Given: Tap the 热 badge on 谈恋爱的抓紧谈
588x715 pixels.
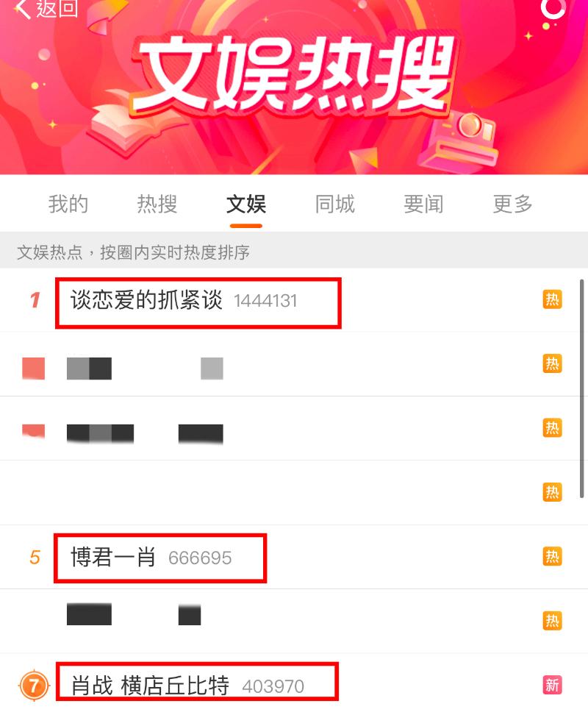Looking at the screenshot, I should (552, 299).
